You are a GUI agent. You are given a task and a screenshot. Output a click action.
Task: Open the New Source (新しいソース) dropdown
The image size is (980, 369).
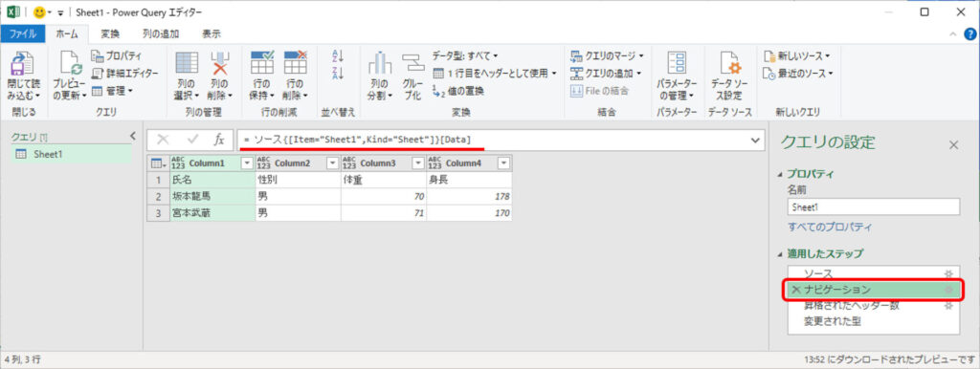[797, 55]
